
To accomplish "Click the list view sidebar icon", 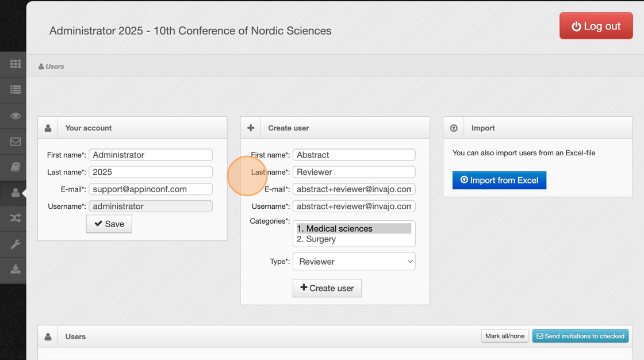I will 16,90.
